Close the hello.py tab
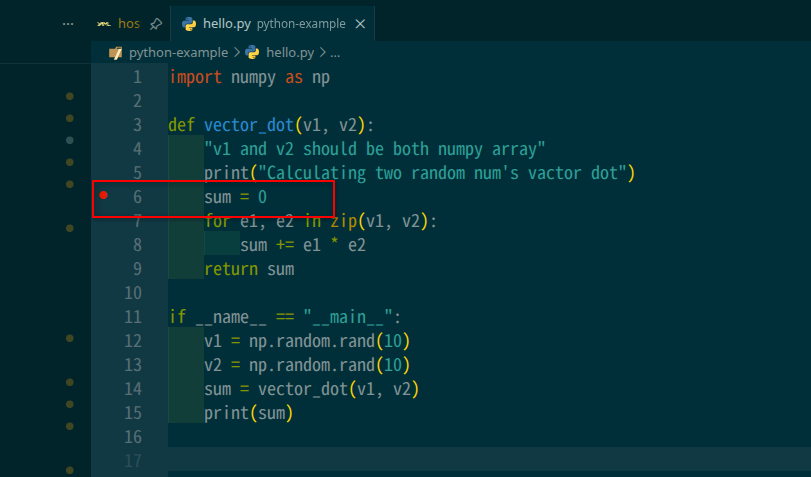 coord(361,24)
